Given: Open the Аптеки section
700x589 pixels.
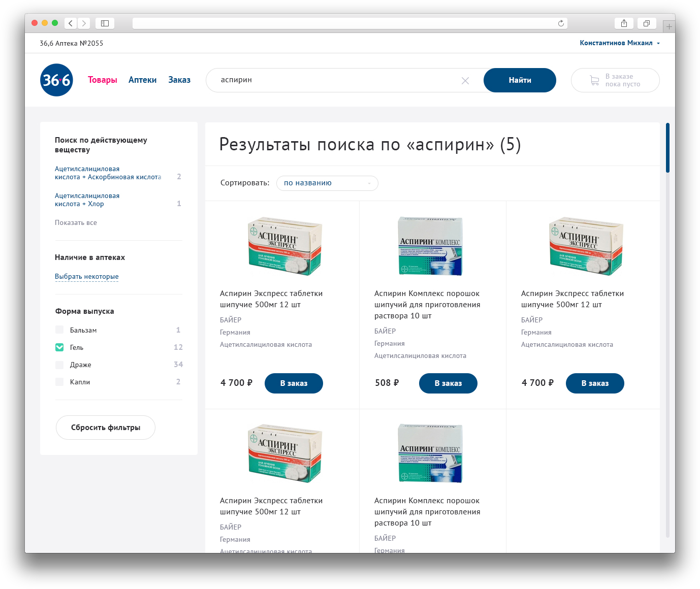Looking at the screenshot, I should click(142, 80).
